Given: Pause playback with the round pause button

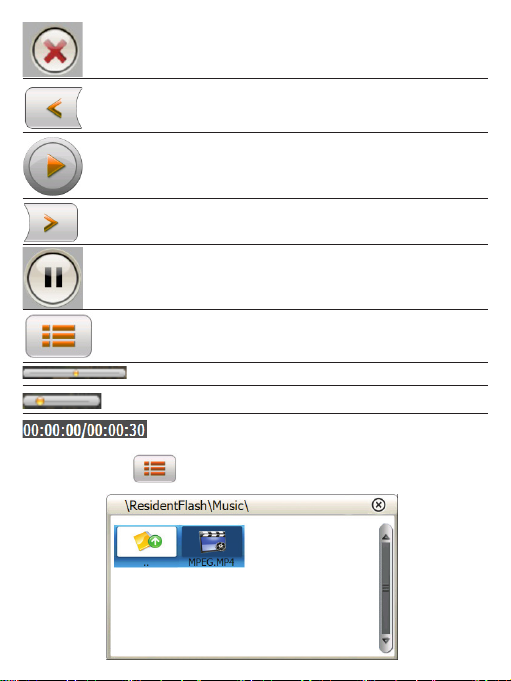Looking at the screenshot, I should click(x=53, y=278).
